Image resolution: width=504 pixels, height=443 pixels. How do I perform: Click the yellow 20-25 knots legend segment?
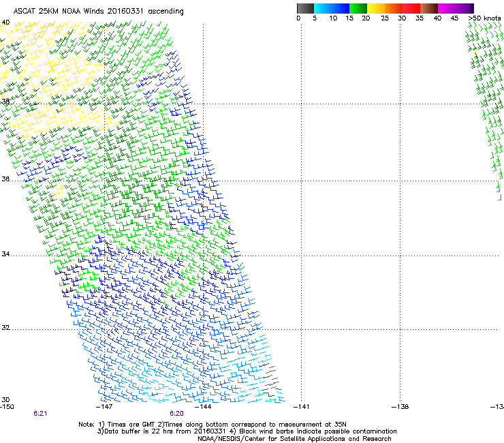[x=376, y=8]
